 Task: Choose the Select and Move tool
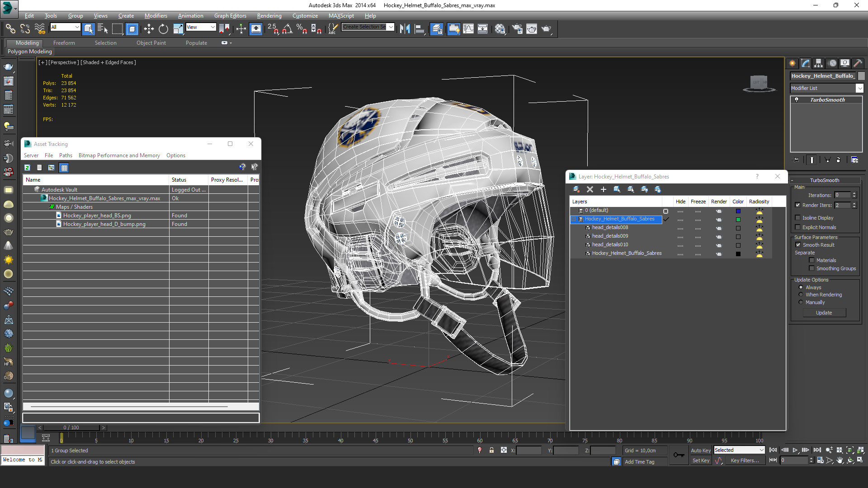[x=149, y=29]
